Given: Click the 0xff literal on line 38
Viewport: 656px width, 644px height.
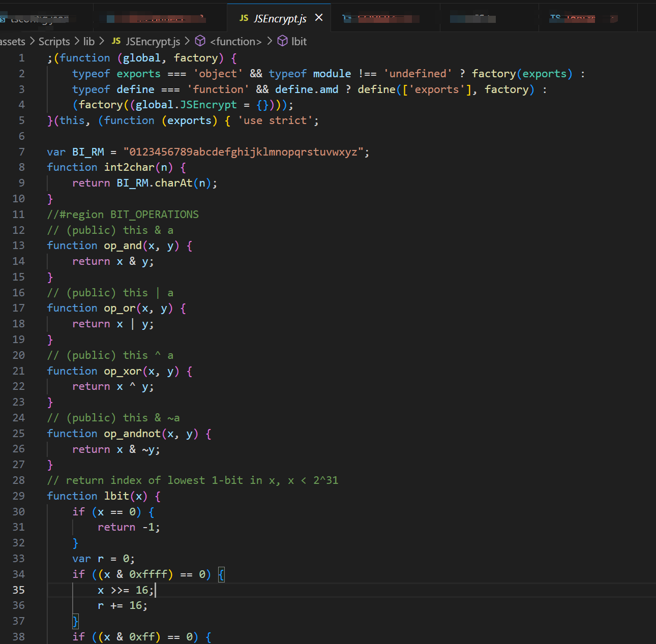Looking at the screenshot, I should tap(142, 637).
